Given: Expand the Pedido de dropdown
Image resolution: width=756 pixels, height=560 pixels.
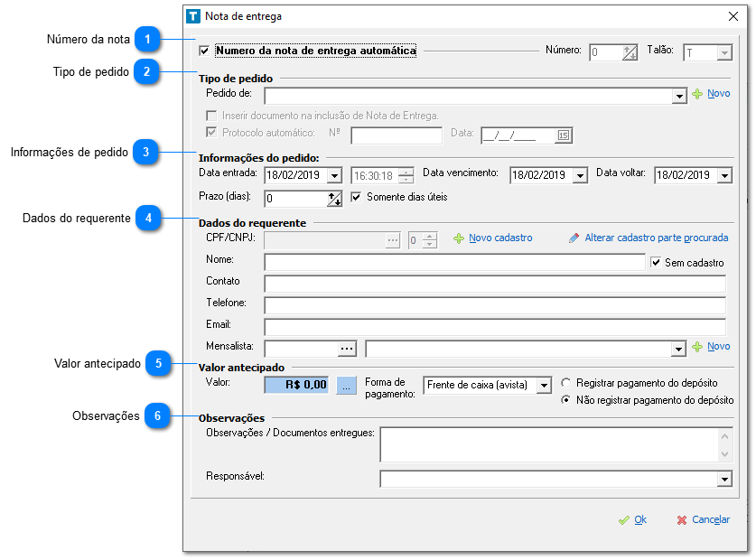Looking at the screenshot, I should click(679, 96).
